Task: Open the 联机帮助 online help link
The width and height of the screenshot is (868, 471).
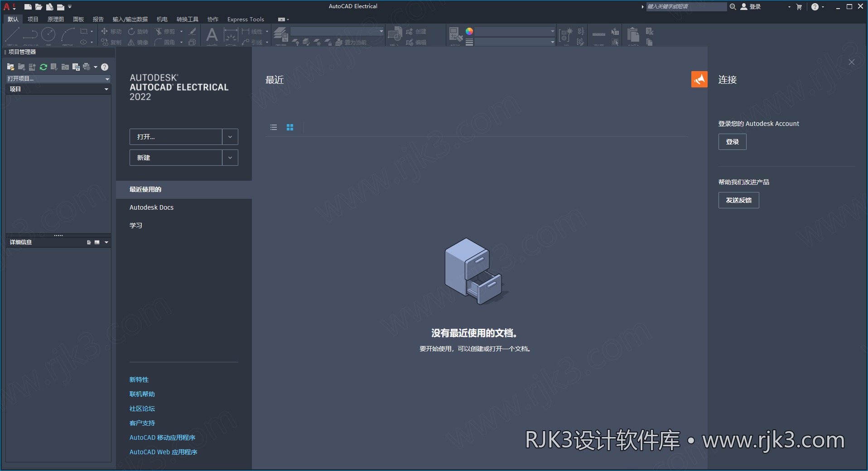Action: click(x=142, y=394)
